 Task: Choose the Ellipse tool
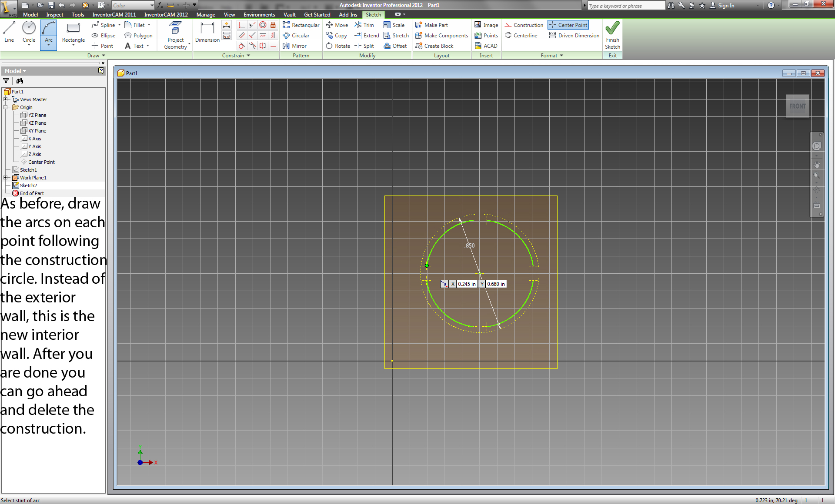pos(104,36)
